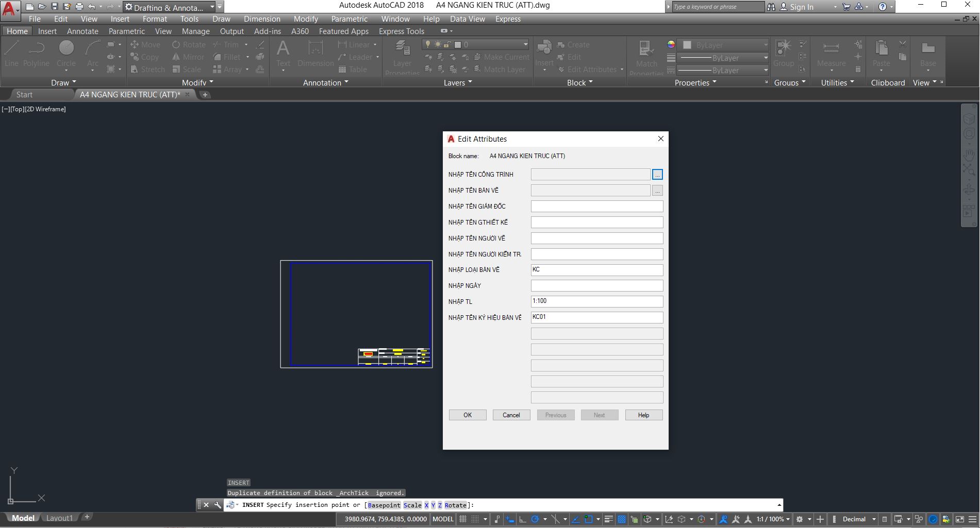Click Cancel in Edit Attributes dialog
The width and height of the screenshot is (980, 528).
click(511, 415)
